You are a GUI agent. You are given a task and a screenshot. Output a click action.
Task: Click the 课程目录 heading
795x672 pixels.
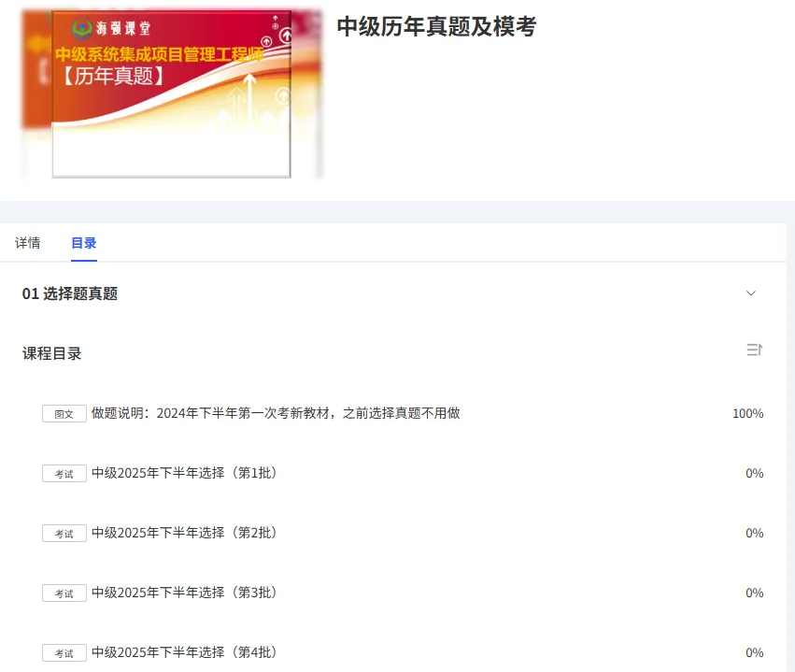click(x=51, y=353)
